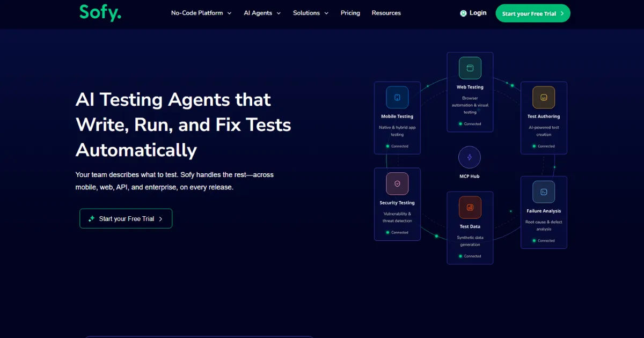The height and width of the screenshot is (338, 644).
Task: Click the user icon beside Login
Action: tap(464, 13)
